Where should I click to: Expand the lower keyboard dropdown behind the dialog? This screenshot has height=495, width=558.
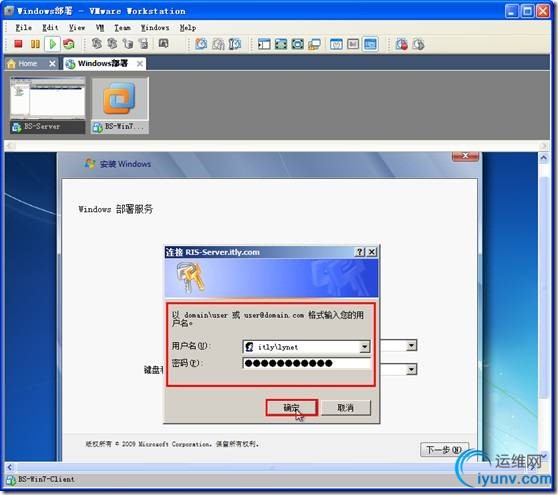coord(411,369)
